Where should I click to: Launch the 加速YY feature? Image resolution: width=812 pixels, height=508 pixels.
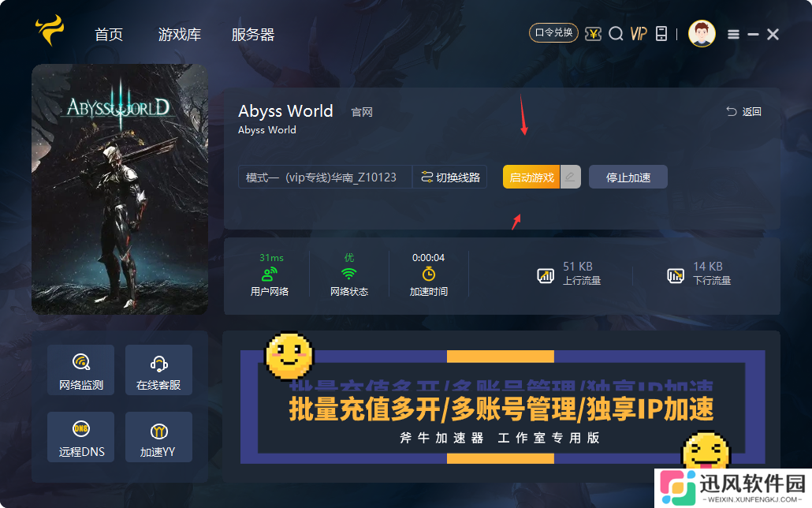pos(158,436)
